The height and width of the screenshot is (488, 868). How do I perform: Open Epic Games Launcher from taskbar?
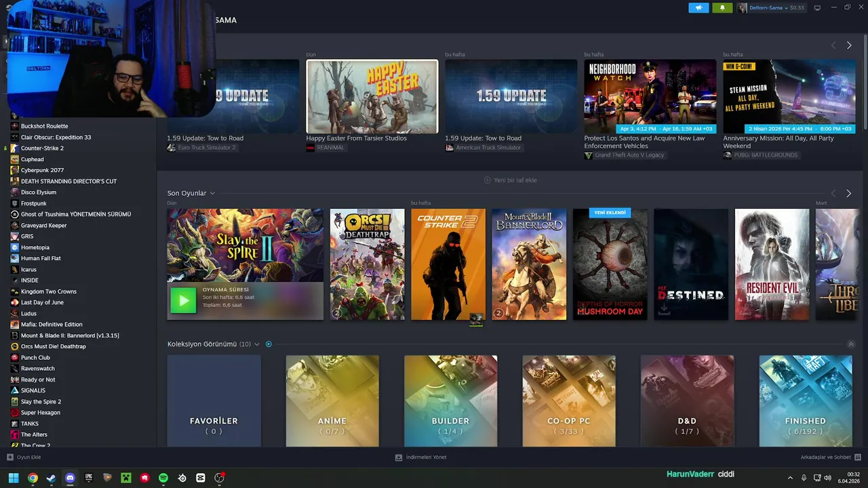pyautogui.click(x=89, y=478)
